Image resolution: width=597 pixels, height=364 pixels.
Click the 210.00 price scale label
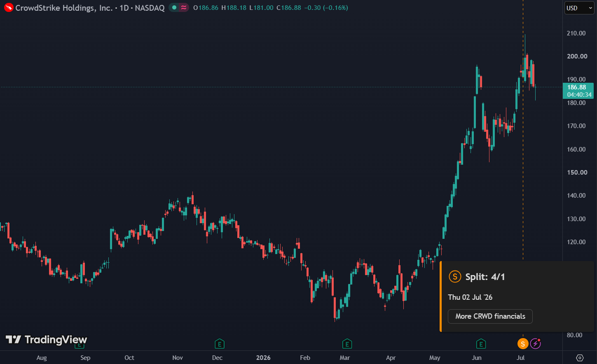point(576,33)
